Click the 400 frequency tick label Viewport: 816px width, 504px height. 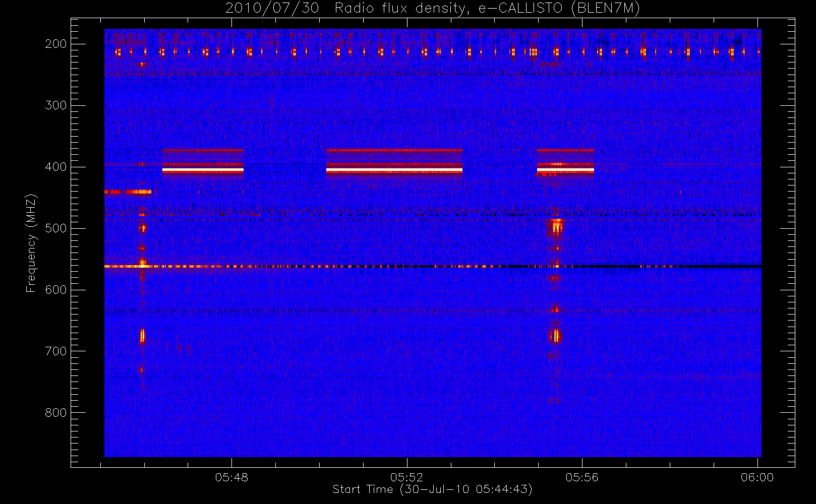point(55,167)
